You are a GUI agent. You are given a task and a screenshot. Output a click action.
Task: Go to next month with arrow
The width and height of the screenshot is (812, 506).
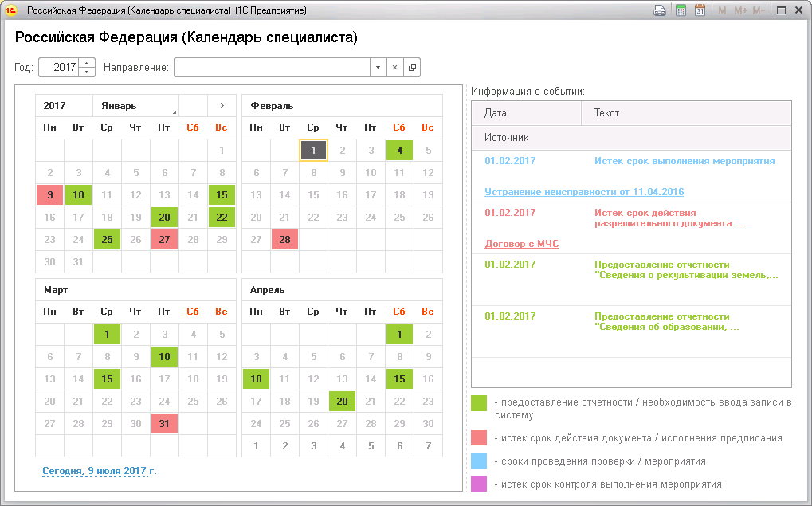coord(222,106)
